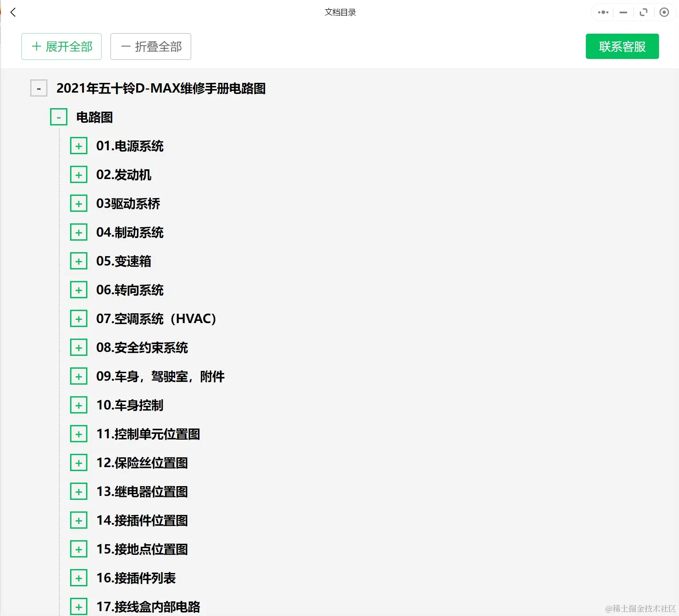The width and height of the screenshot is (679, 616).
Task: Click the minimize dash icon top right
Action: [x=623, y=12]
